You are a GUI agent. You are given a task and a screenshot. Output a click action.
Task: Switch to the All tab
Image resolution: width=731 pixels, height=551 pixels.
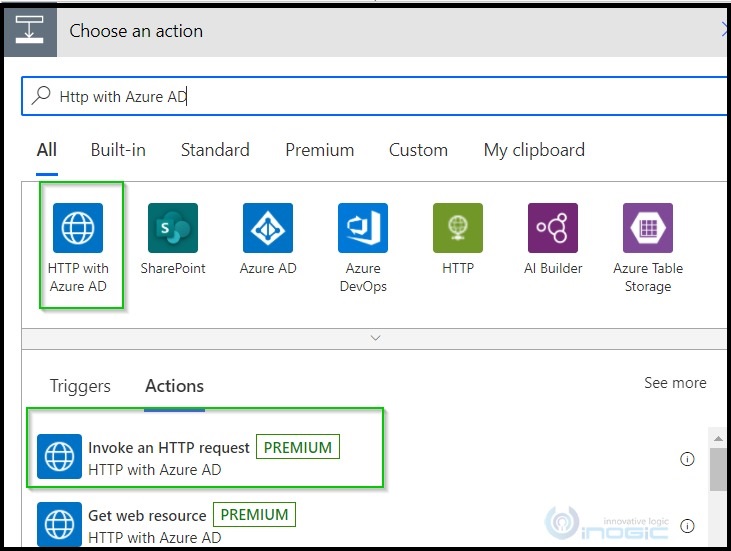point(47,150)
